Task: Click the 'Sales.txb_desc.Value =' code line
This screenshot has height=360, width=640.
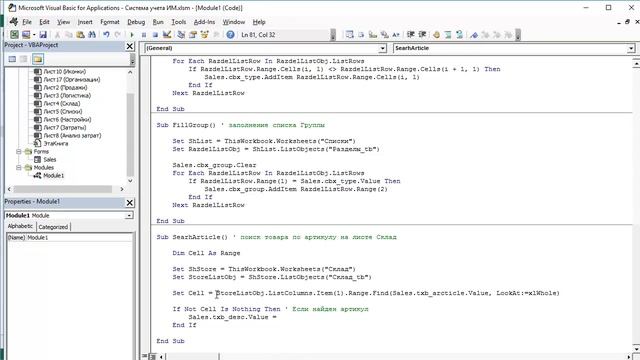Action: coord(233,317)
